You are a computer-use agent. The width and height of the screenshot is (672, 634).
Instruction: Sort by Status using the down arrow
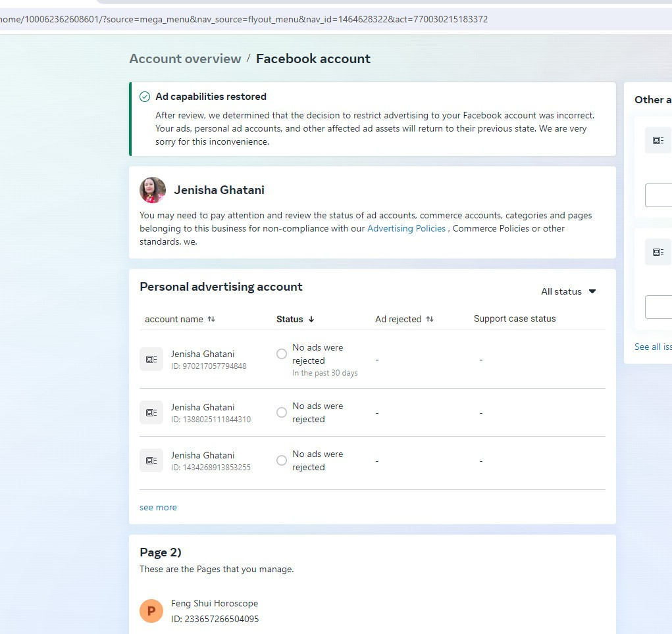[x=311, y=319]
